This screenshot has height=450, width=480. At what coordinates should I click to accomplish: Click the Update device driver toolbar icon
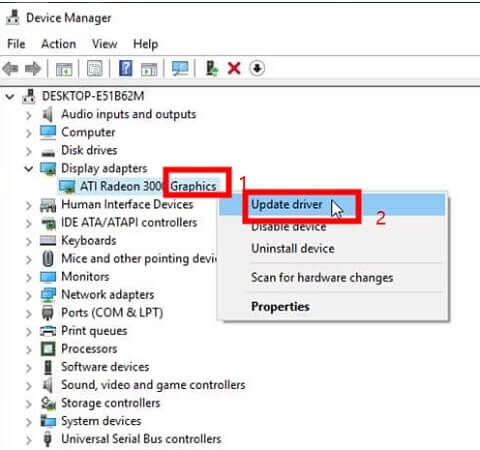211,68
